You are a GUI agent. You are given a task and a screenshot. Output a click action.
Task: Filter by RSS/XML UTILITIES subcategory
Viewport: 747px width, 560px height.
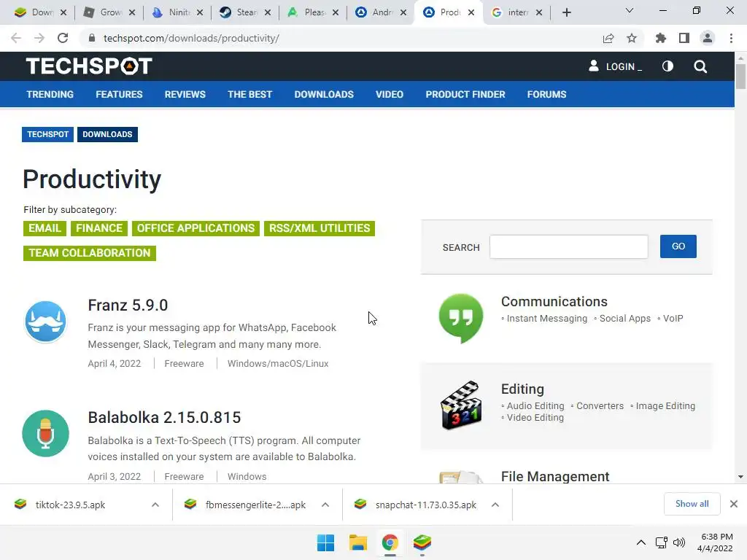[320, 228]
